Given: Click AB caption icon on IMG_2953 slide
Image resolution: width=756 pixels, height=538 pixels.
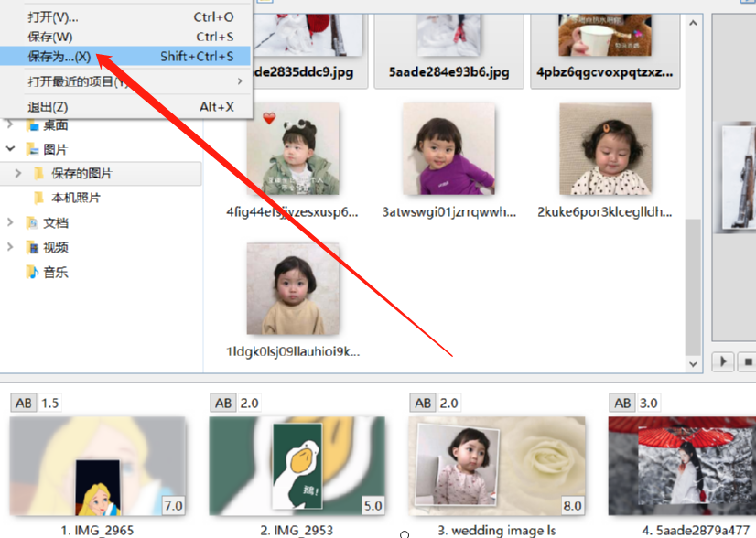Looking at the screenshot, I should tap(223, 403).
